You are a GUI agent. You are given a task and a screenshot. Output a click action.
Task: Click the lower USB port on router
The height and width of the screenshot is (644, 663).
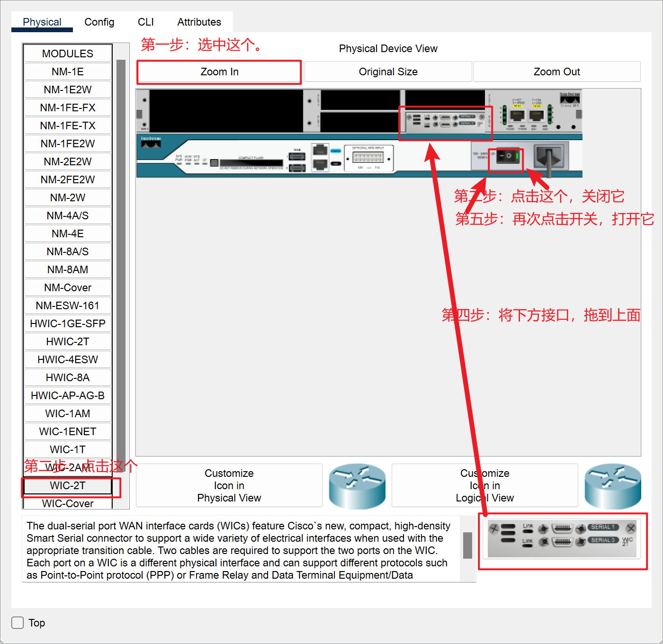(297, 168)
